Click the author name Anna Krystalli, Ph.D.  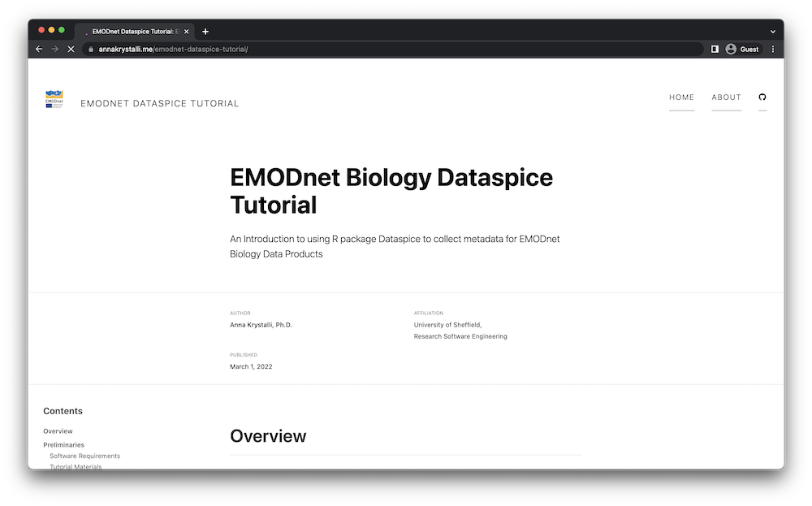(261, 325)
